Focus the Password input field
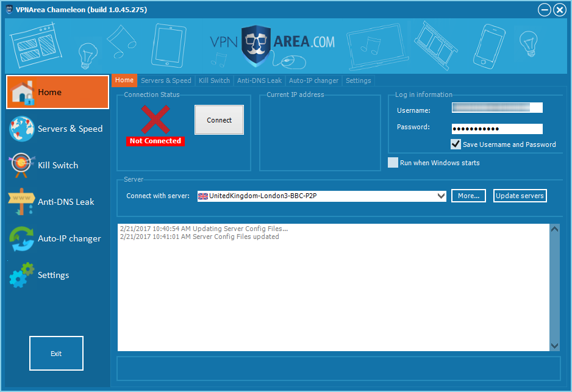 tap(497, 129)
